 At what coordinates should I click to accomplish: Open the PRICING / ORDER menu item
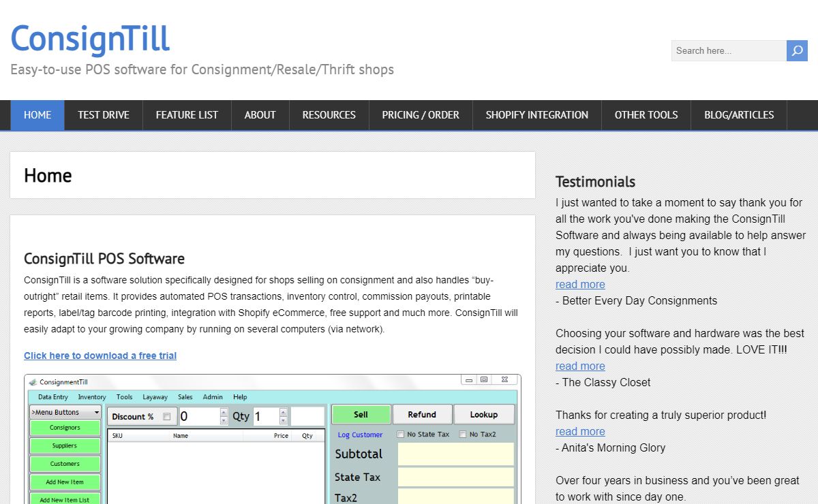click(x=421, y=115)
